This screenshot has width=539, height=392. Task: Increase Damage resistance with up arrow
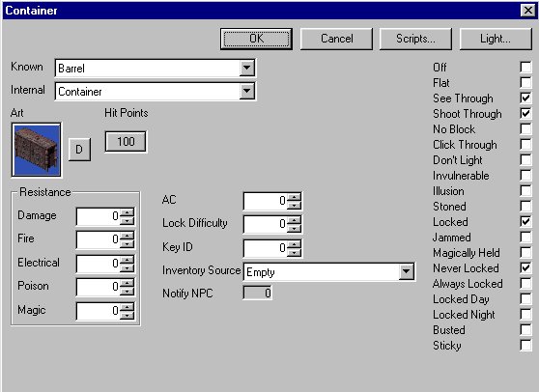click(128, 212)
